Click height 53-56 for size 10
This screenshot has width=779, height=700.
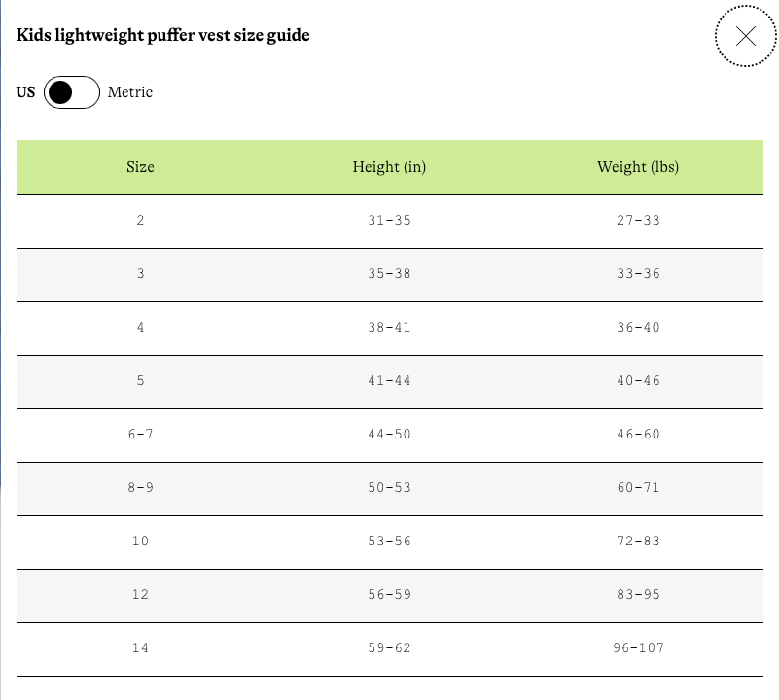click(x=389, y=541)
